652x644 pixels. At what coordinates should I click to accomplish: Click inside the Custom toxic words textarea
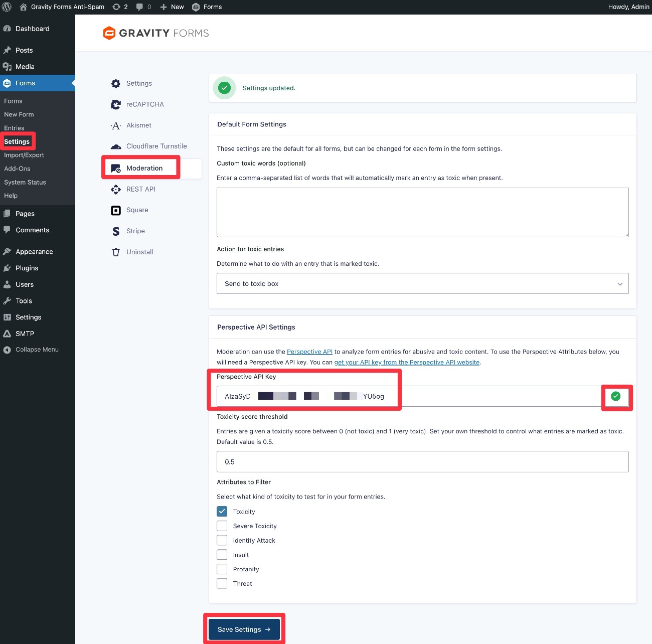click(x=422, y=212)
